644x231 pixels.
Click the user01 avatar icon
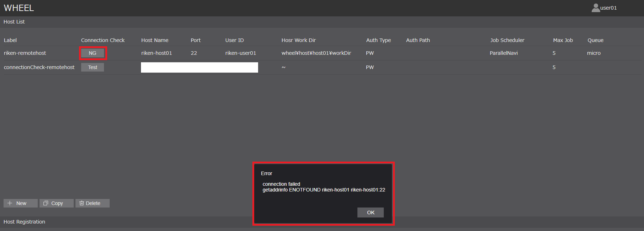point(596,8)
